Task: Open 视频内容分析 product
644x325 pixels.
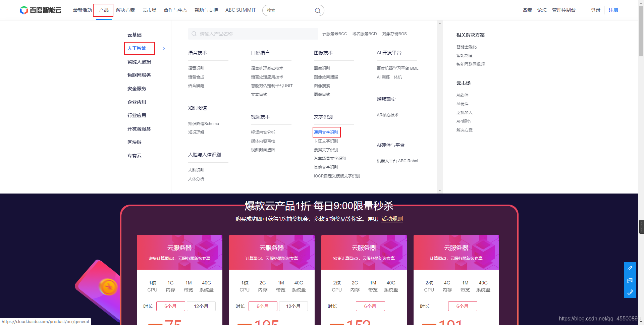Action: [x=263, y=132]
